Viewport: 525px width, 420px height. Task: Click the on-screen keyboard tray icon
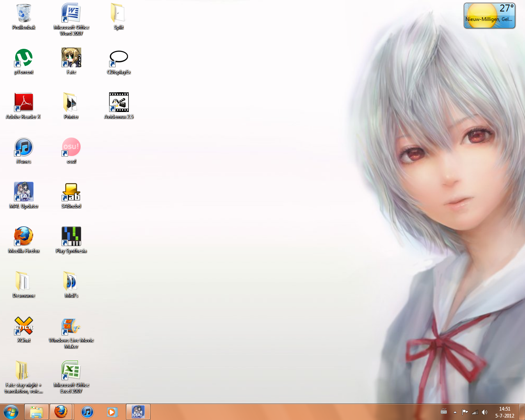click(x=444, y=412)
